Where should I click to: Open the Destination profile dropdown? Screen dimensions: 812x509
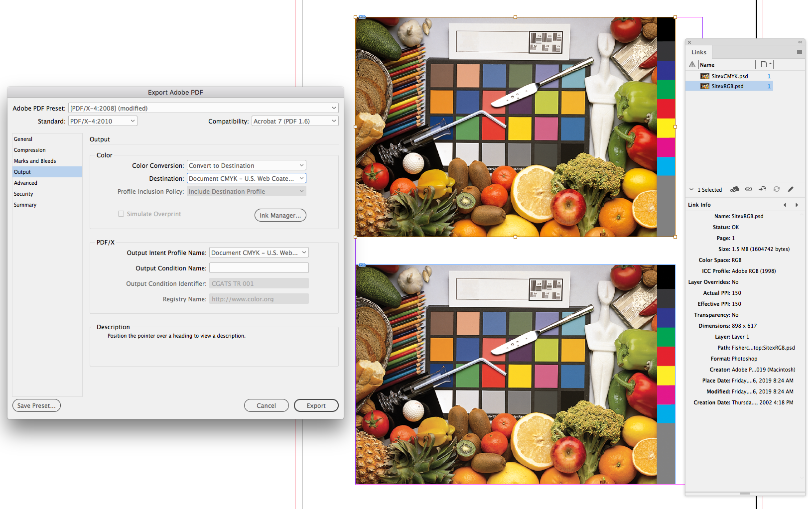[247, 178]
